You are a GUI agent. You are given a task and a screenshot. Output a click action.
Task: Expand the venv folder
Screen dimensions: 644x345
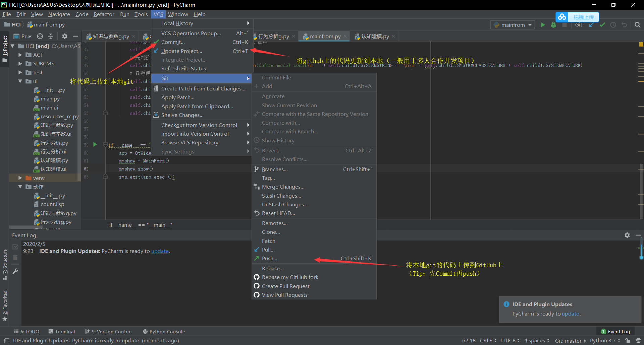[20, 178]
